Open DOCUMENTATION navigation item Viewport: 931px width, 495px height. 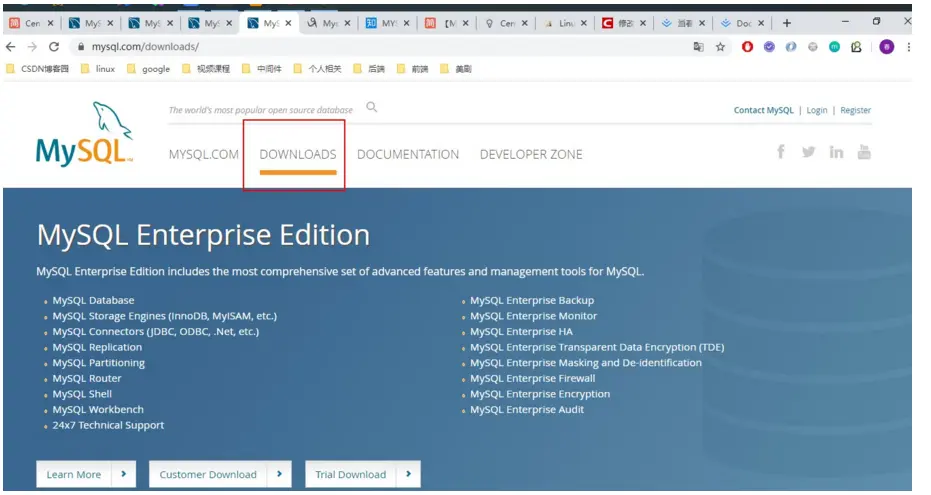(x=408, y=155)
